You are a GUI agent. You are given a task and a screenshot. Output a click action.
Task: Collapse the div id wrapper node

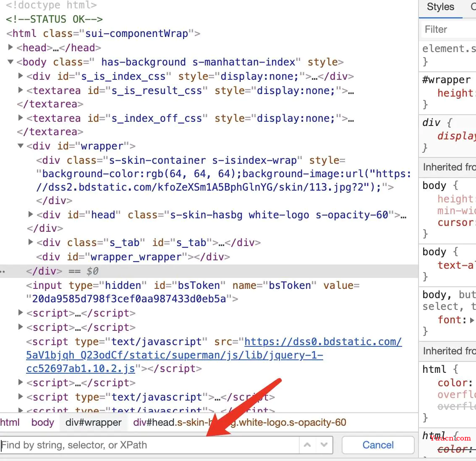(x=21, y=146)
